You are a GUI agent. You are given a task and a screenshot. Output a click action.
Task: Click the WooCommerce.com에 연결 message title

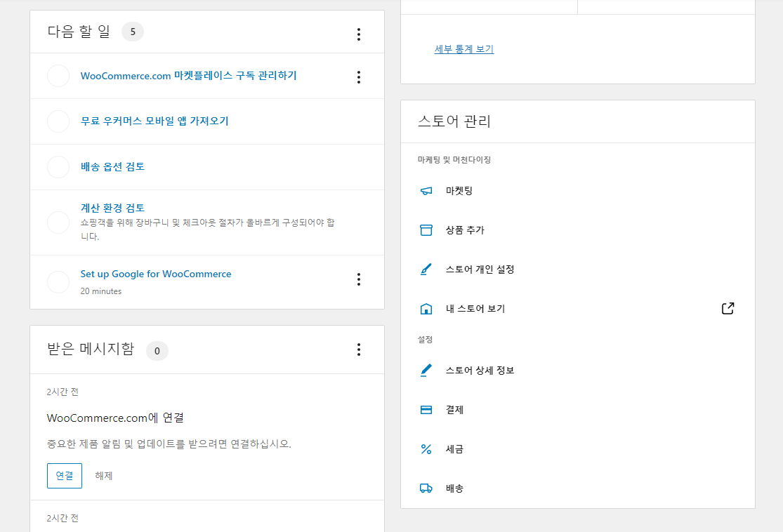(115, 418)
